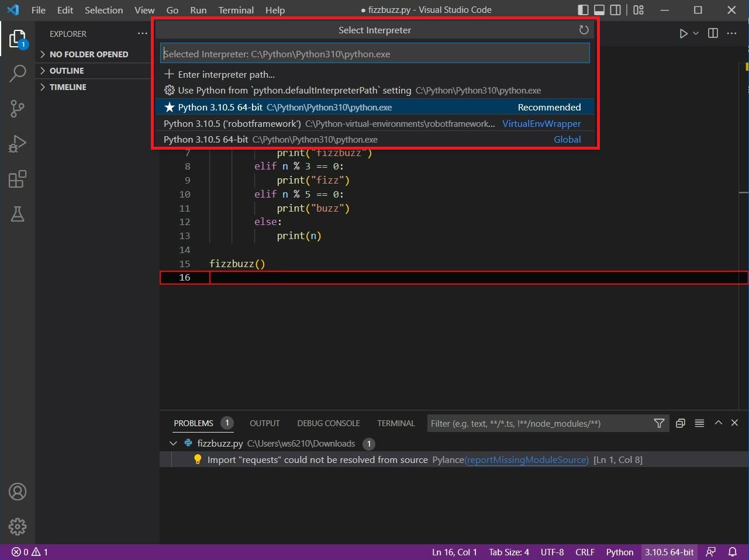Click the feedback icon in status bar
The width and height of the screenshot is (749, 560).
pos(711,552)
